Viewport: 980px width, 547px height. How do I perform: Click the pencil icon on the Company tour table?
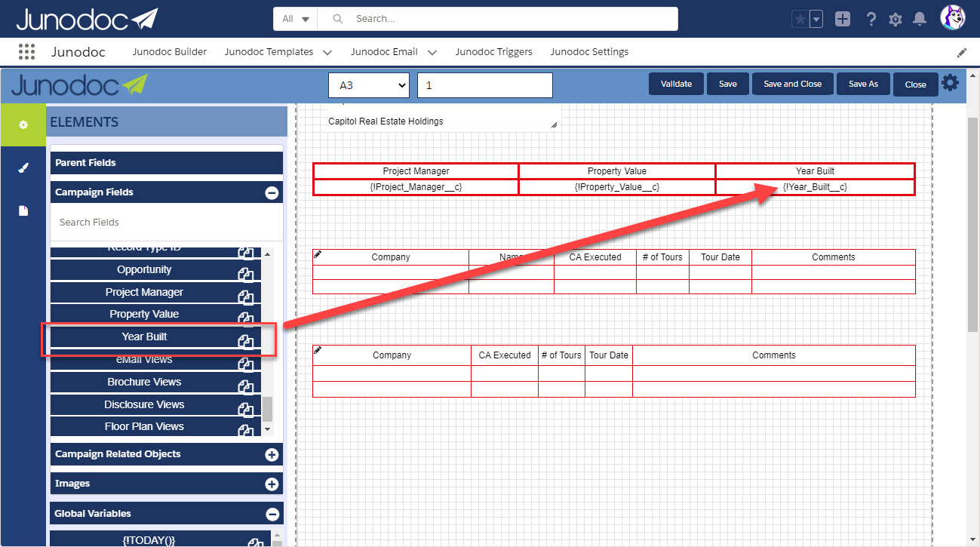[x=317, y=254]
